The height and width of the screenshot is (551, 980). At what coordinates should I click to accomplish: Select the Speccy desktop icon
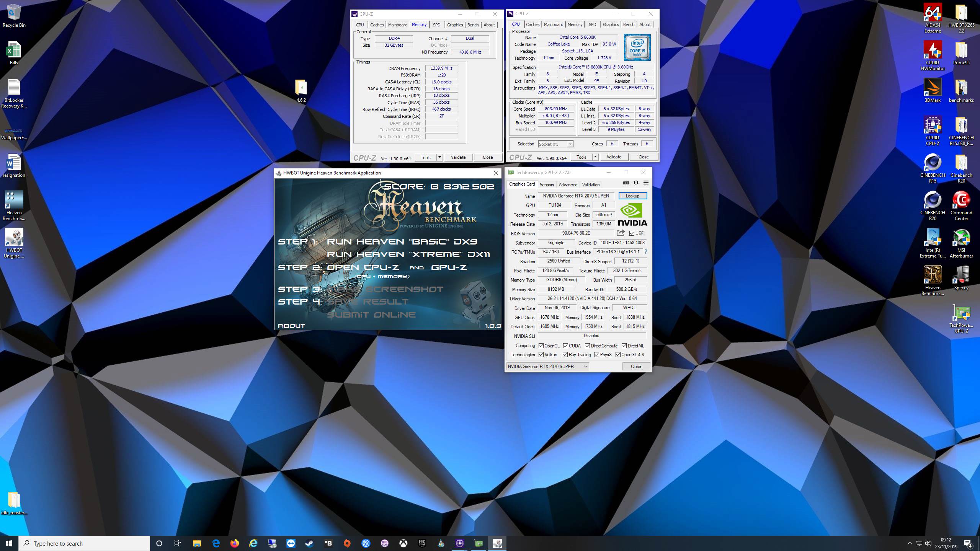click(x=961, y=278)
